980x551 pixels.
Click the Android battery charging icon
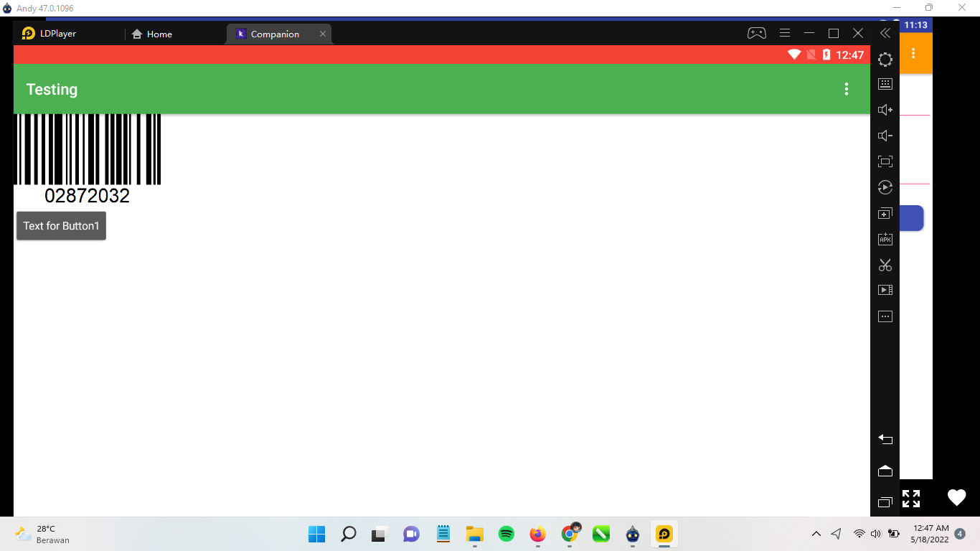(826, 55)
